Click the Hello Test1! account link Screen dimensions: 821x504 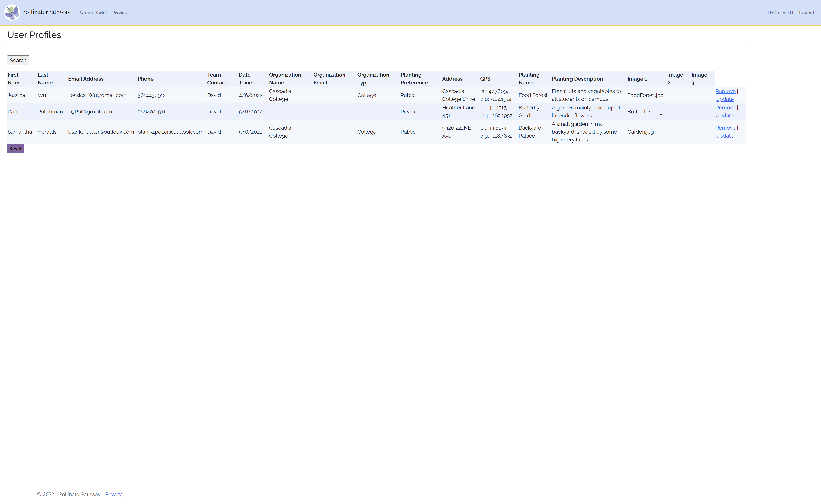(x=780, y=12)
